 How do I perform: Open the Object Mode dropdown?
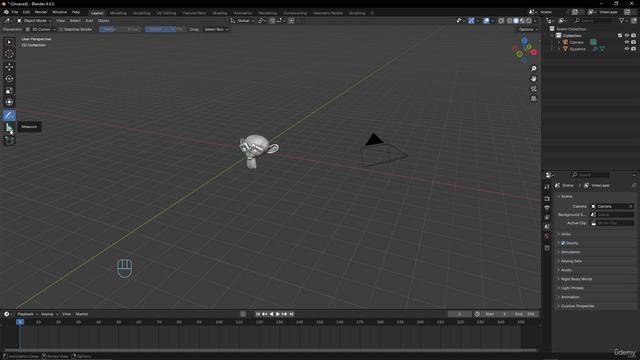click(34, 20)
